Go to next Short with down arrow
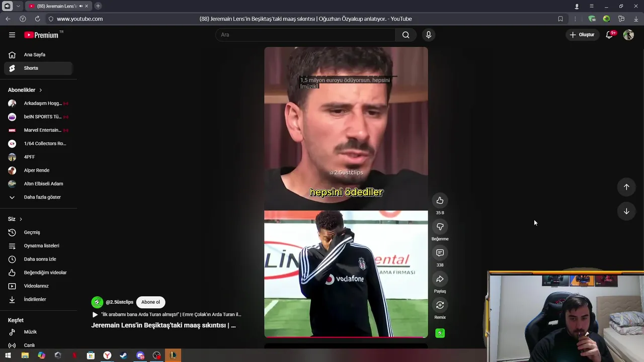 coord(626,211)
